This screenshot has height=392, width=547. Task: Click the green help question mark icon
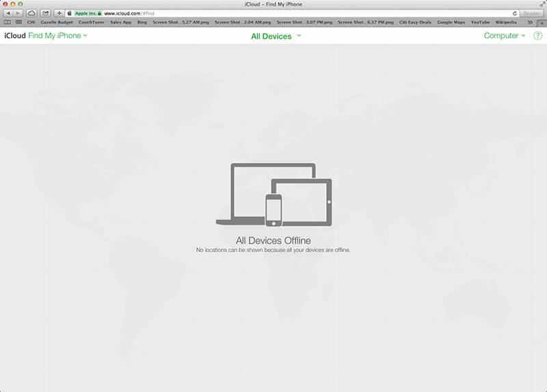coord(537,36)
